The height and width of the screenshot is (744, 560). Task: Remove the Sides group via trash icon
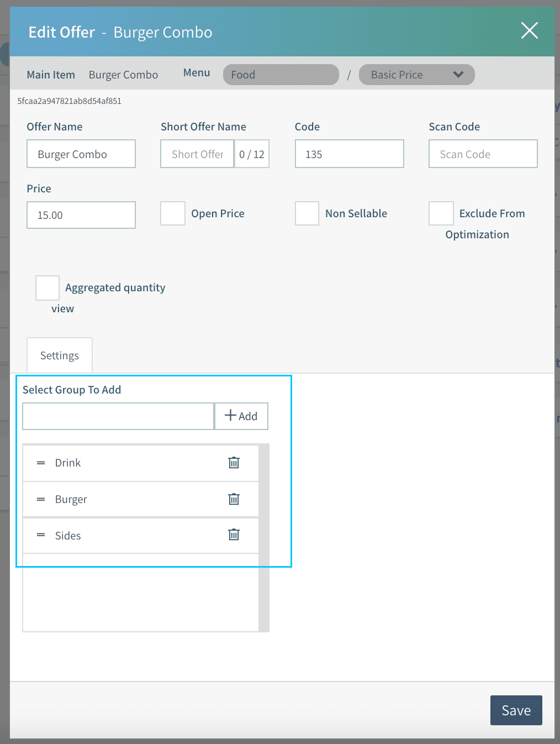point(234,535)
